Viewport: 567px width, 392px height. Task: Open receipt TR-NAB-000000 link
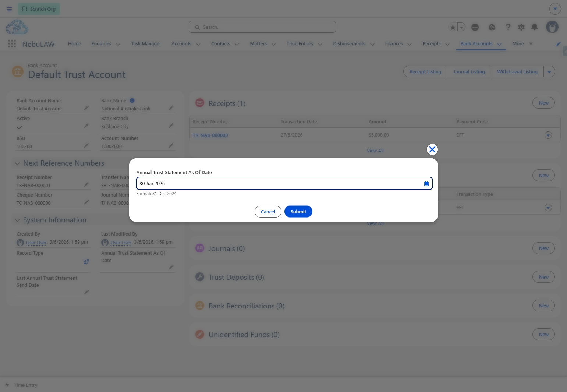point(210,135)
